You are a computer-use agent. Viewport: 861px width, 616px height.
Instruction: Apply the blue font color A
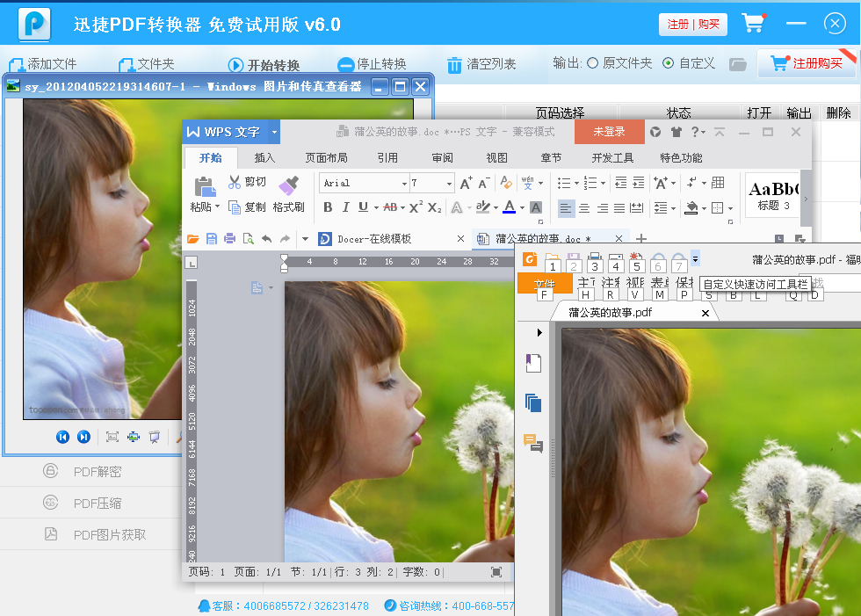click(509, 207)
